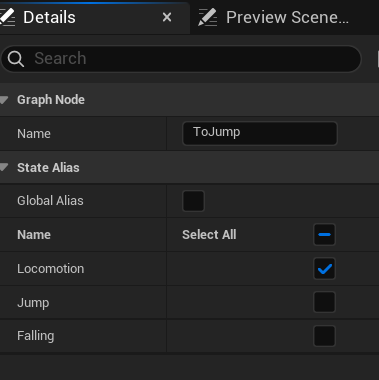Screen dimensions: 379x380
Task: Open the Preview Scene tab
Action: (287, 17)
